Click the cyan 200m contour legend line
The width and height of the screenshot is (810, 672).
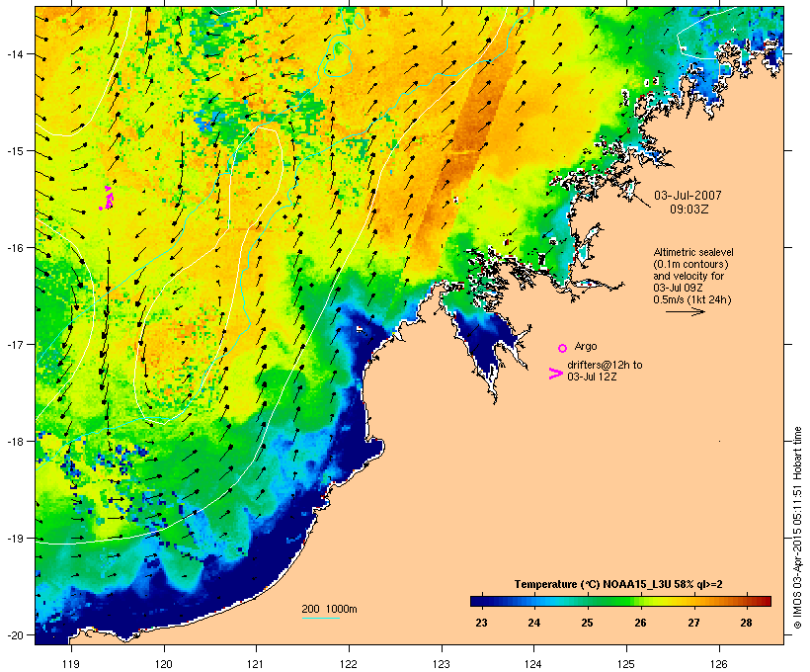[320, 618]
